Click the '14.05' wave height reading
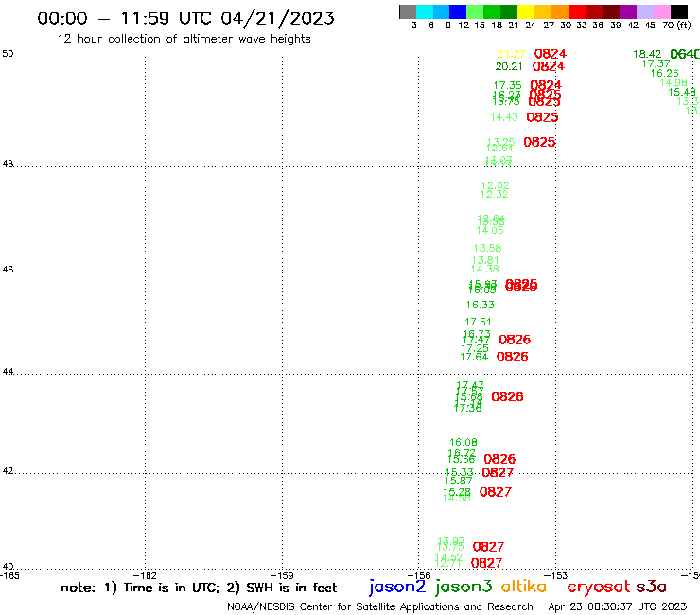Image resolution: width=700 pixels, height=615 pixels. 490,231
